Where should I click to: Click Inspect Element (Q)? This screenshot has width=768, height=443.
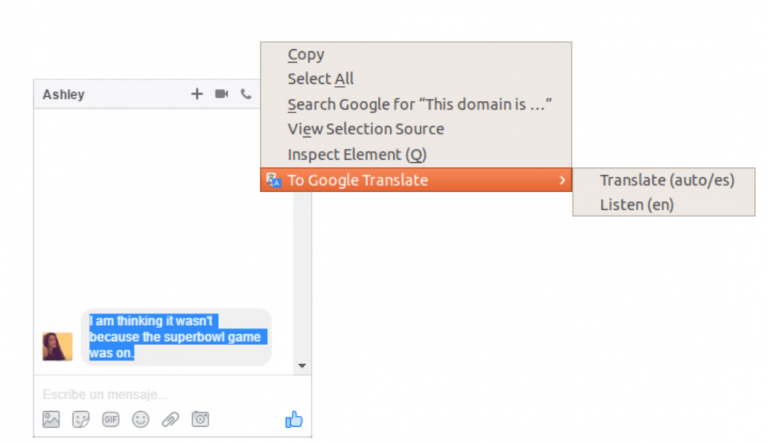[x=357, y=155]
